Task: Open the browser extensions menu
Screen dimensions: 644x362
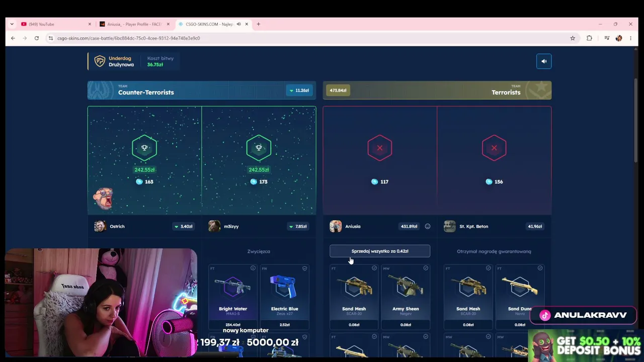Action: 589,38
